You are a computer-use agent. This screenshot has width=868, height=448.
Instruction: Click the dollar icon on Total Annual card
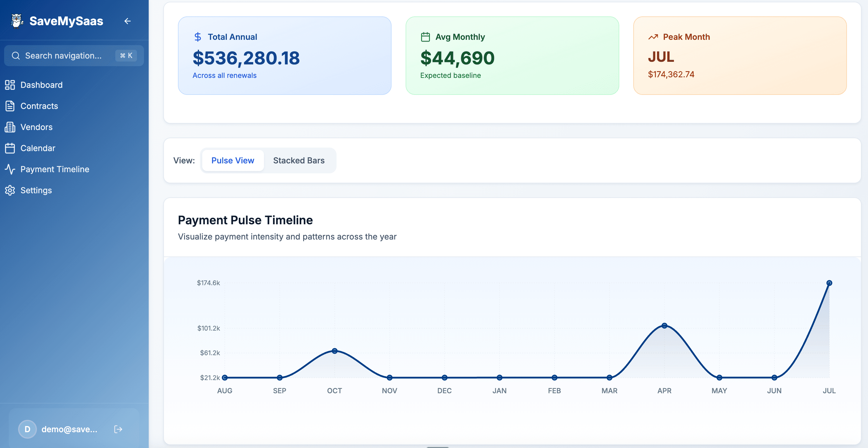(x=198, y=36)
